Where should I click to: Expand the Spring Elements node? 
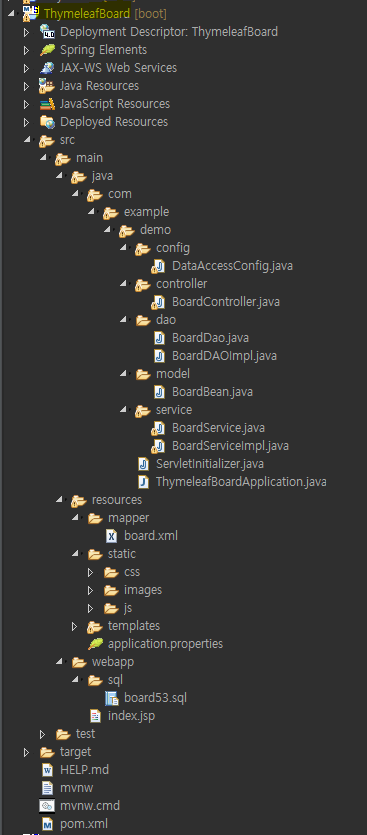pyautogui.click(x=27, y=50)
